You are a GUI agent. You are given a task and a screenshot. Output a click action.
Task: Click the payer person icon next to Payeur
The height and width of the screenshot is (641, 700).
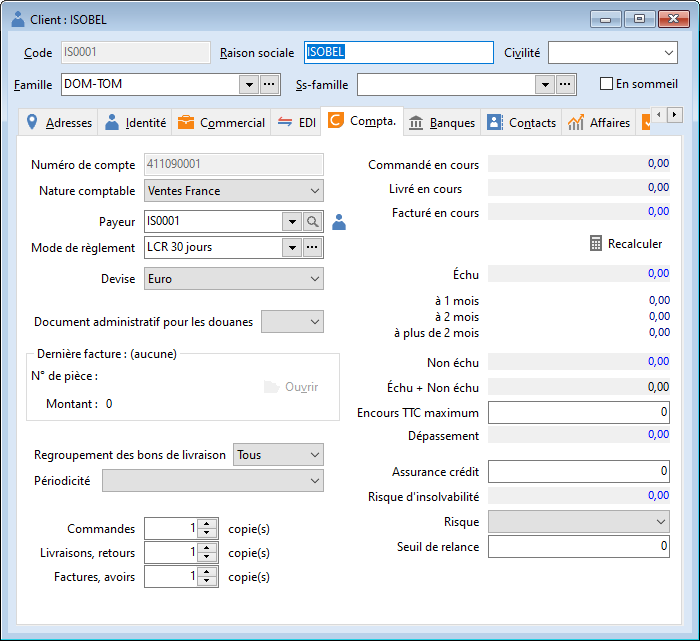(339, 222)
